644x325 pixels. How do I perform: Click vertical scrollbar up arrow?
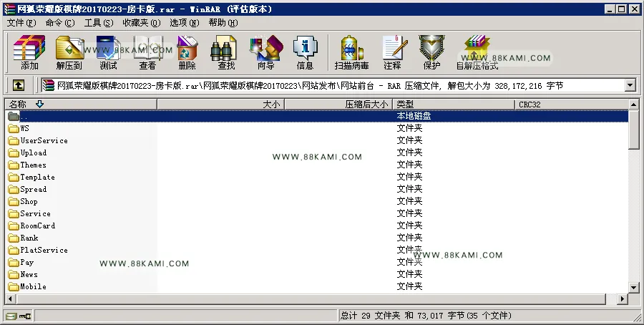click(x=634, y=105)
